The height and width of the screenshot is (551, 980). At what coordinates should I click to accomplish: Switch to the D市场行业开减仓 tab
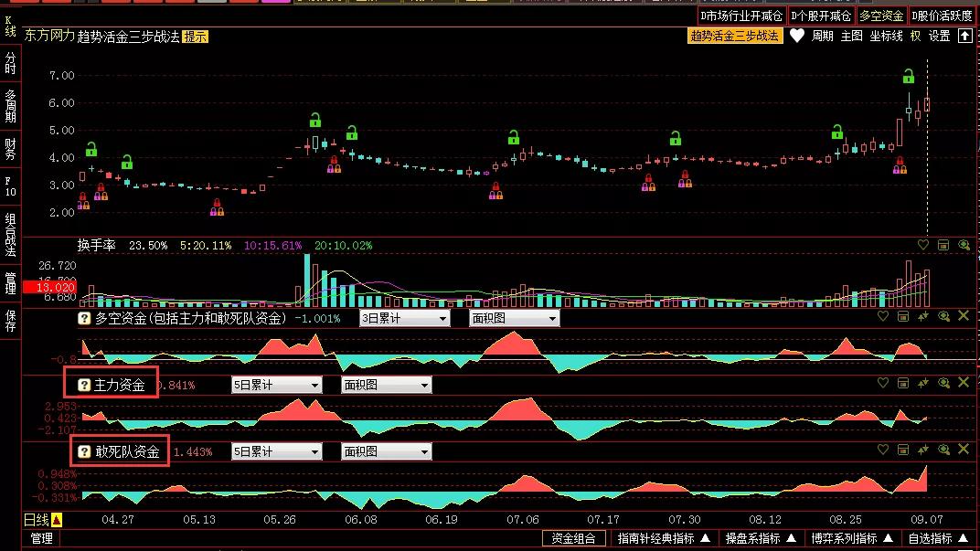pos(741,16)
